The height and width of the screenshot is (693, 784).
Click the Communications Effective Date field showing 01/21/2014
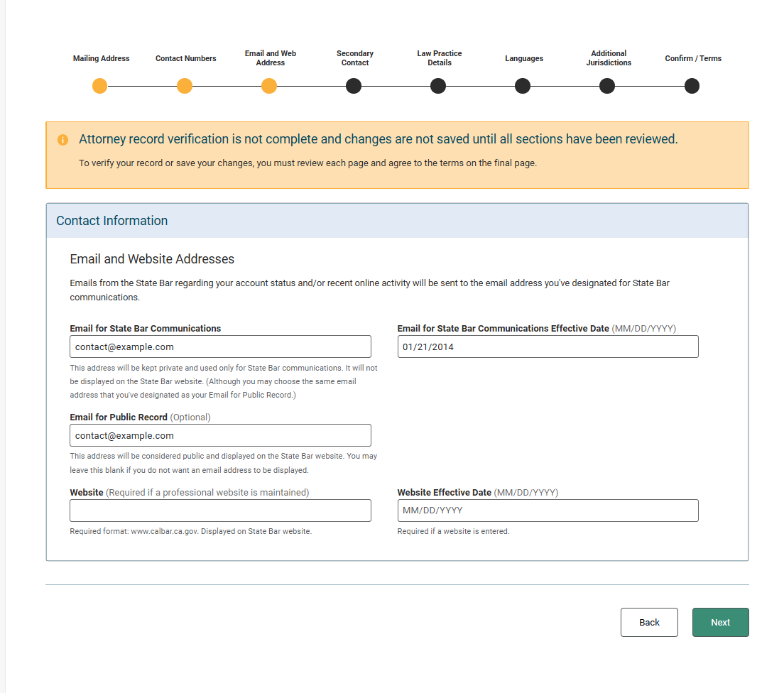pyautogui.click(x=548, y=346)
